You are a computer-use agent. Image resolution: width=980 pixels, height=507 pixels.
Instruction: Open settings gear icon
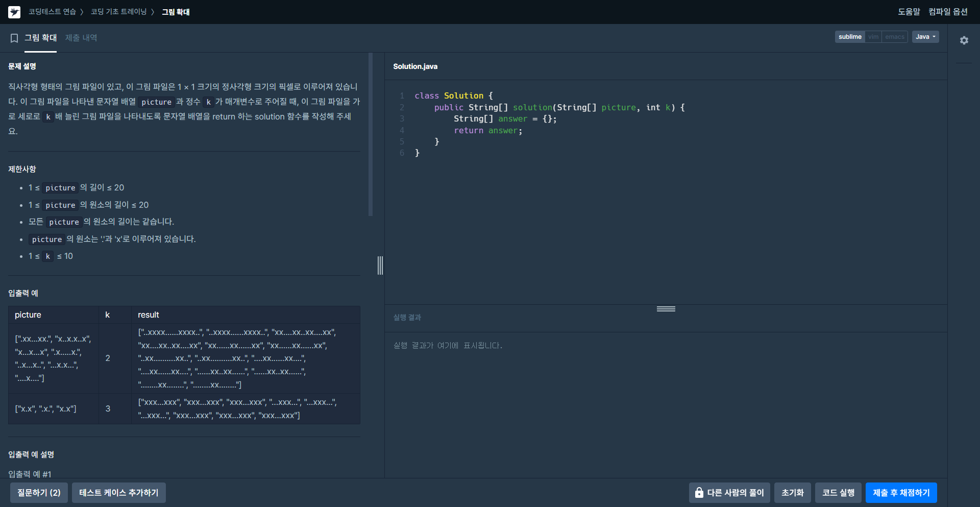pos(964,40)
